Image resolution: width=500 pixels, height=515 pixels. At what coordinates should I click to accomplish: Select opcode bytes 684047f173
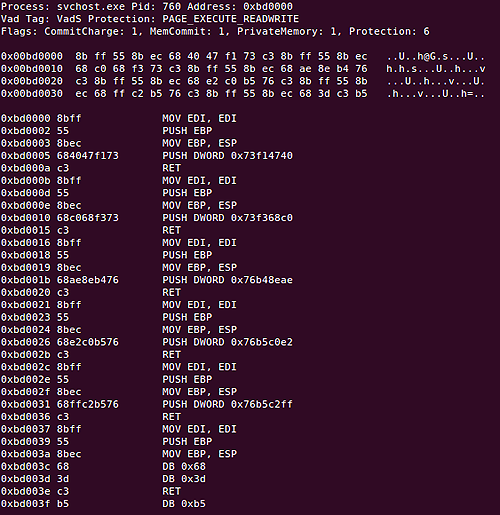tap(87, 156)
